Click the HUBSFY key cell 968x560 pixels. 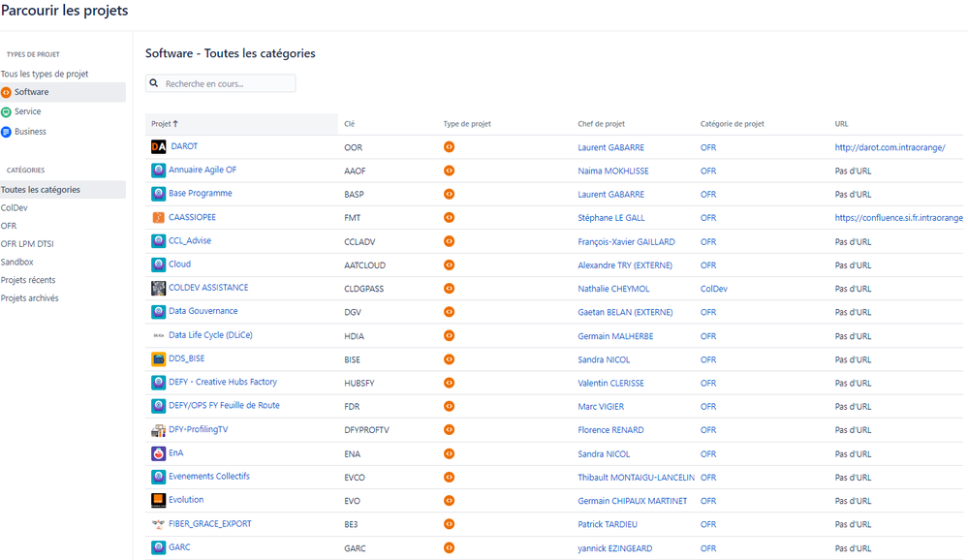pos(359,384)
